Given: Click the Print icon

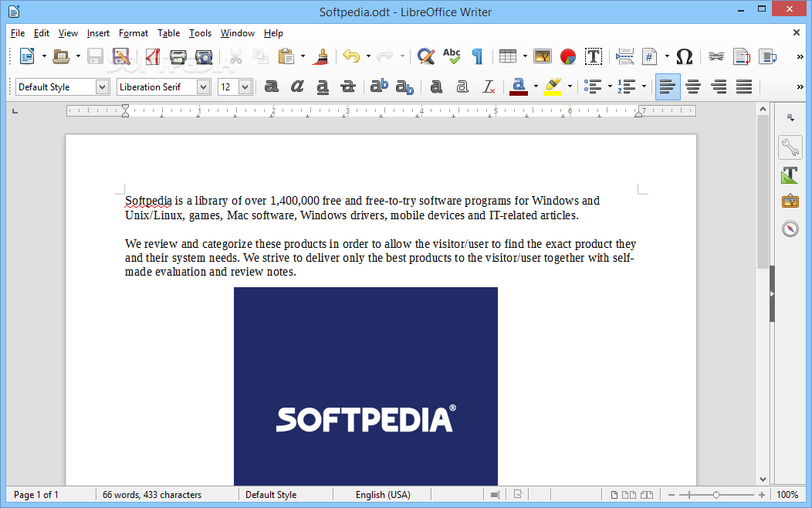Looking at the screenshot, I should click(178, 56).
